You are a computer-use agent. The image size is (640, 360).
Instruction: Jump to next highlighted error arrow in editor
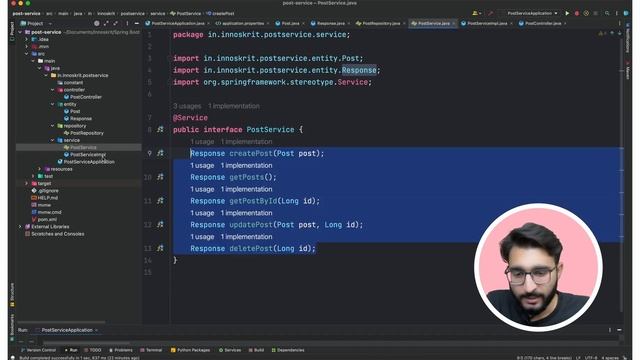[x=620, y=33]
